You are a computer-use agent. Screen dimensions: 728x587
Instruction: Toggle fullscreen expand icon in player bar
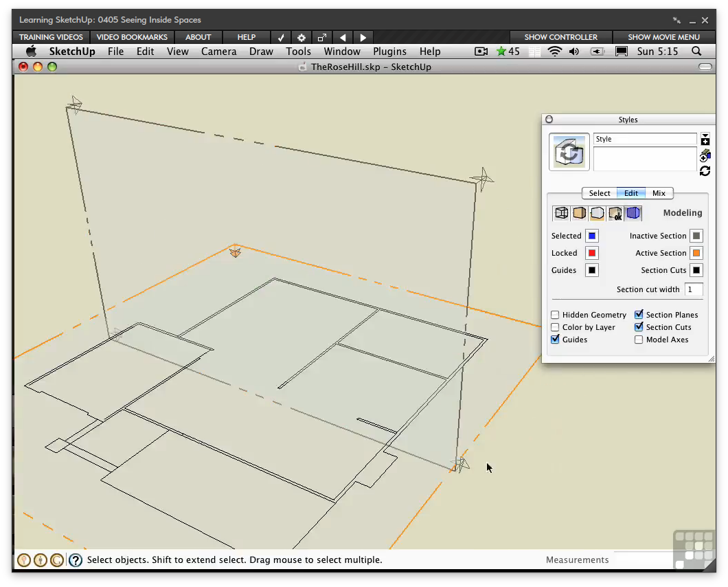pyautogui.click(x=321, y=37)
